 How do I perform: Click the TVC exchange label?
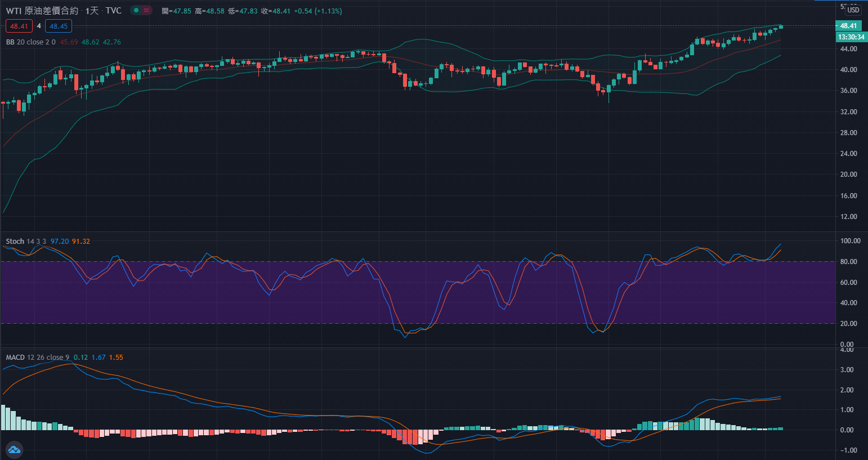pos(113,11)
